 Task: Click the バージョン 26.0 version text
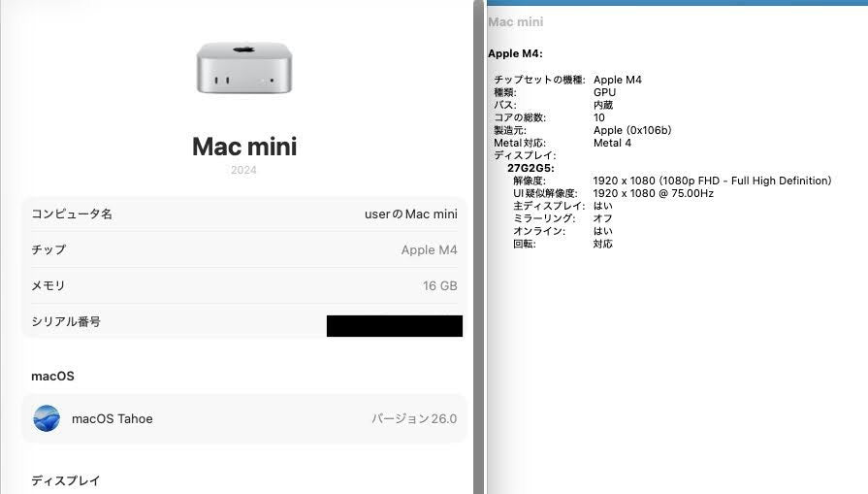click(x=413, y=419)
